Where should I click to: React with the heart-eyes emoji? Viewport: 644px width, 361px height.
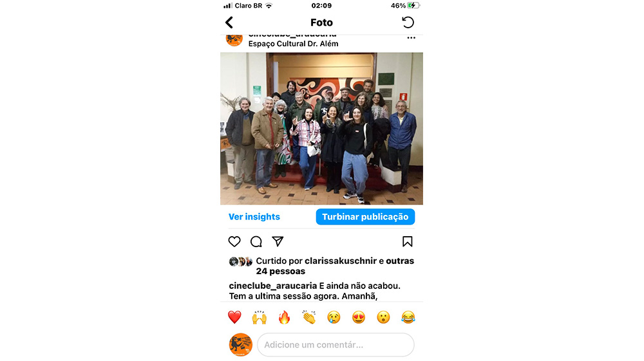[359, 317]
